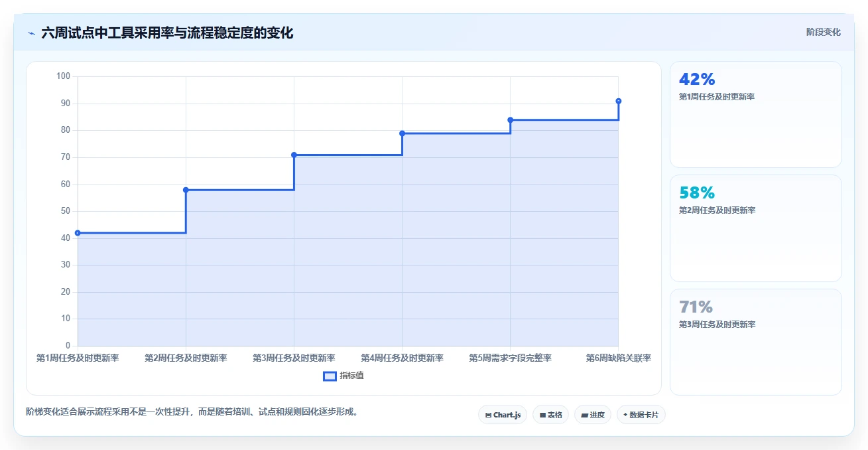The image size is (868, 450).
Task: Click the x-axis label 第2周任务及时更新率
Action: click(186, 358)
